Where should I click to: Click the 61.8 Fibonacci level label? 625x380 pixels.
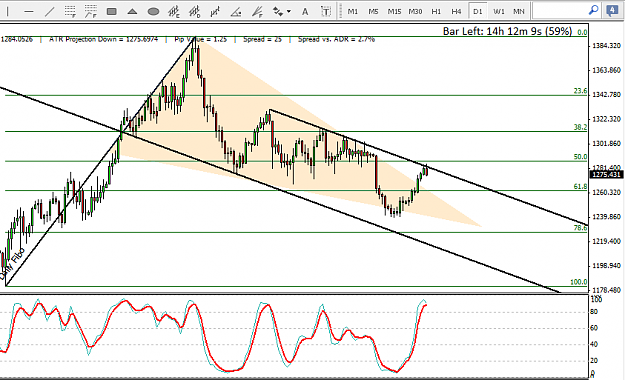[x=580, y=186]
